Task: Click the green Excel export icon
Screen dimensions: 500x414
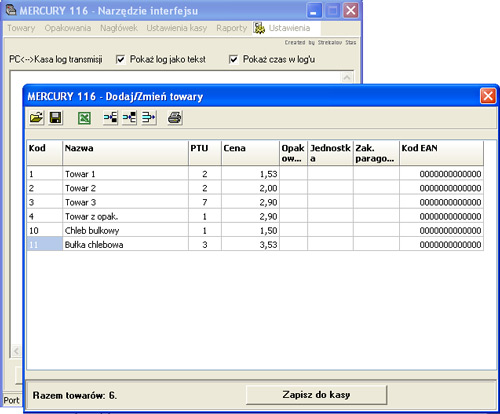Action: pyautogui.click(x=84, y=118)
